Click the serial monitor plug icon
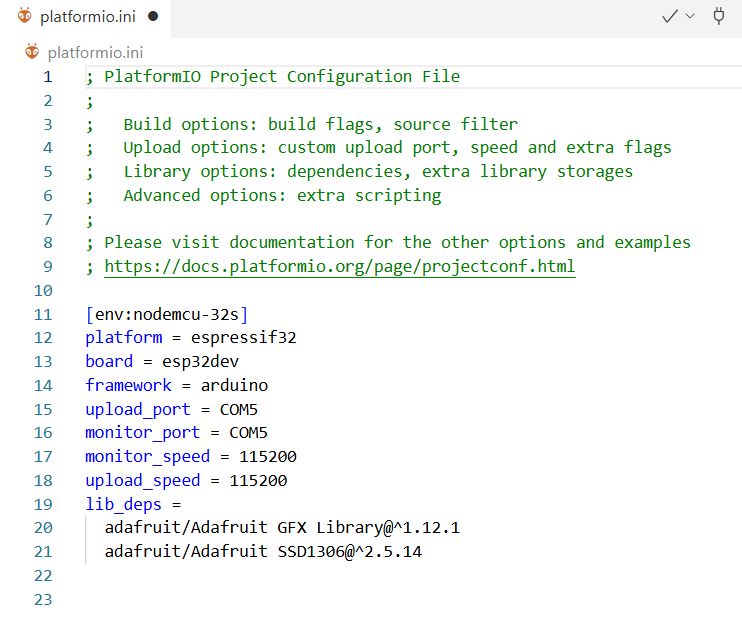Screen dimensions: 742x619 coord(718,16)
